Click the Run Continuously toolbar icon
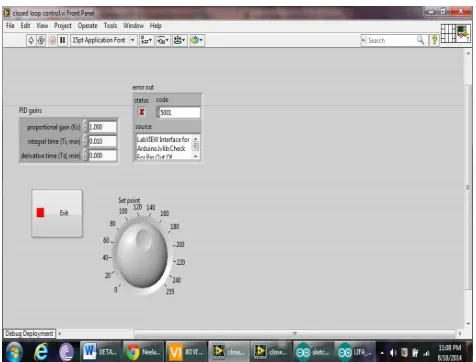 tap(41, 40)
